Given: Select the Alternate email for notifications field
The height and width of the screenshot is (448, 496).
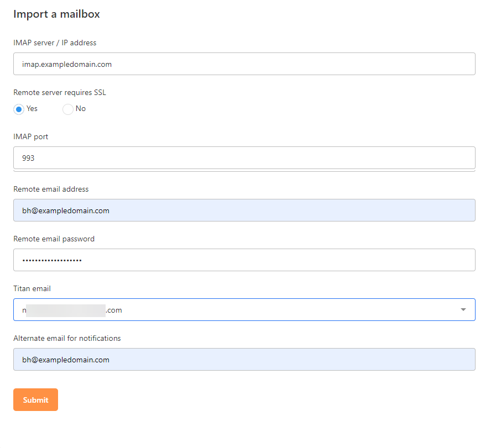Looking at the screenshot, I should [x=244, y=359].
